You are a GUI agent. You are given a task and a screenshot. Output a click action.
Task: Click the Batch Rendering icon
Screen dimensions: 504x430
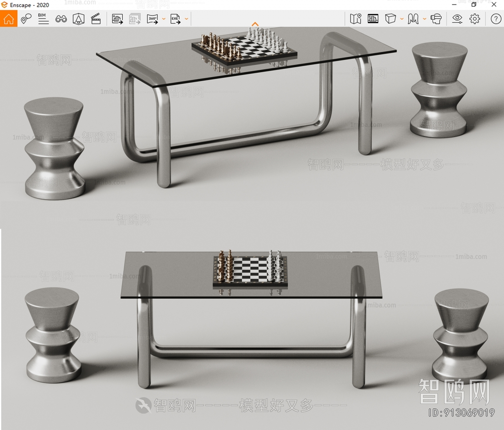(135, 19)
